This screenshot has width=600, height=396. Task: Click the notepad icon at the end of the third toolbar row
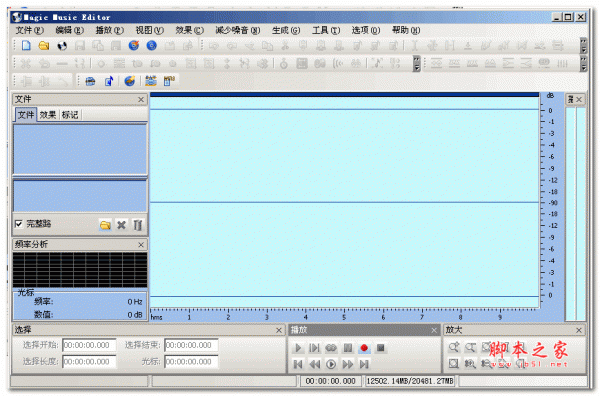click(169, 81)
